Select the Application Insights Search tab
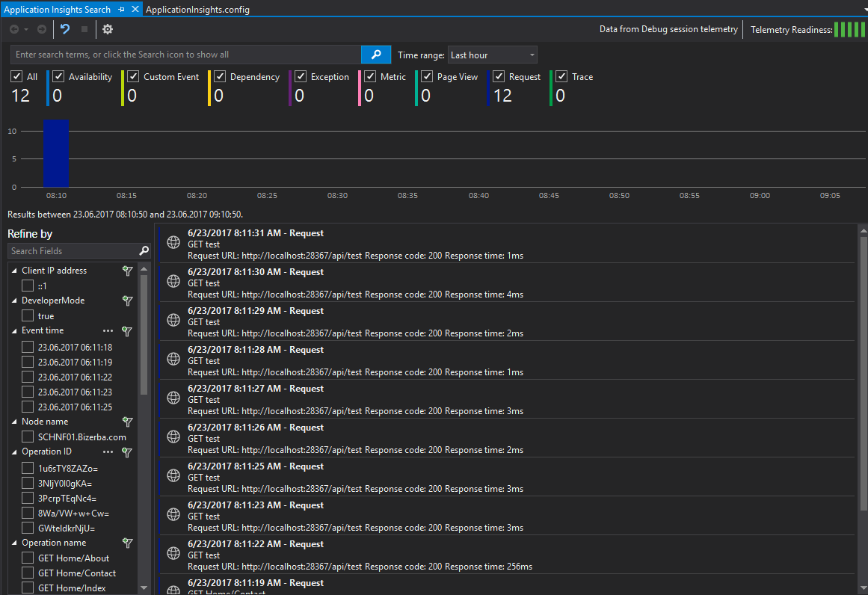Screen dimensions: 868x595 coord(57,10)
